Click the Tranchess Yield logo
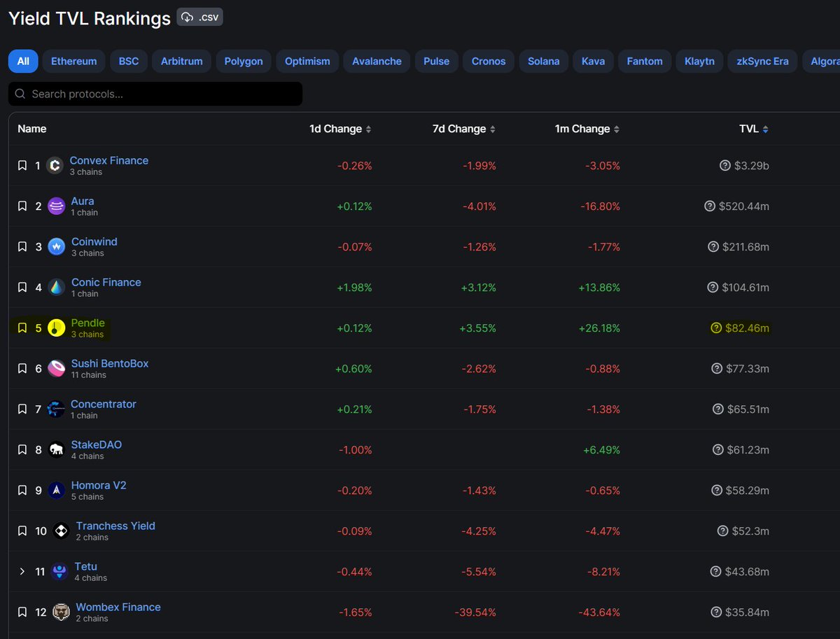Image resolution: width=840 pixels, height=639 pixels. coord(62,531)
